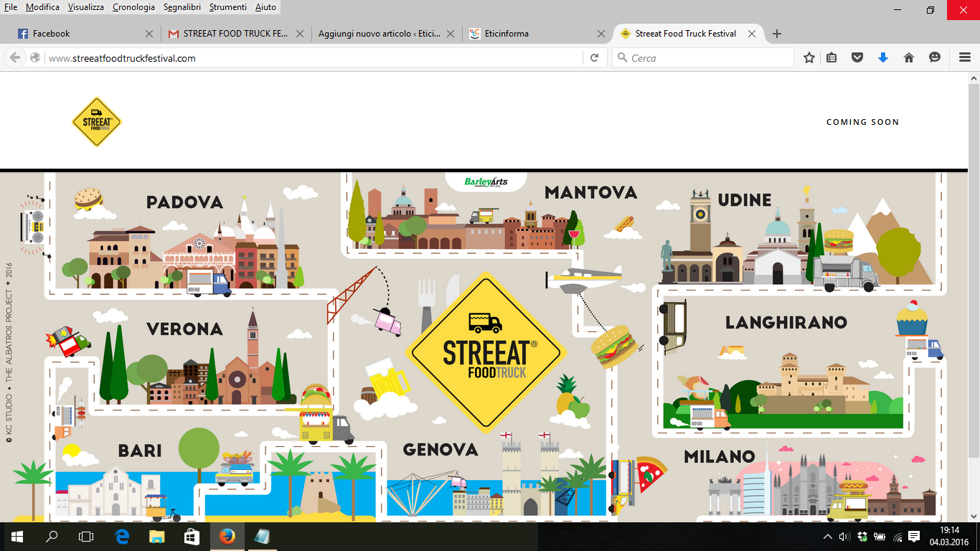This screenshot has height=551, width=980.
Task: Open the downloads arrow icon
Action: [883, 58]
